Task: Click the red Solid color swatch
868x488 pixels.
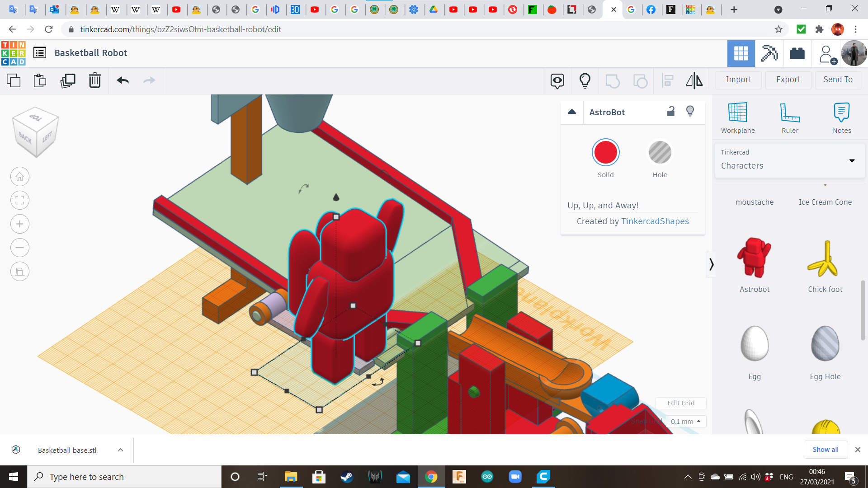Action: click(x=605, y=153)
